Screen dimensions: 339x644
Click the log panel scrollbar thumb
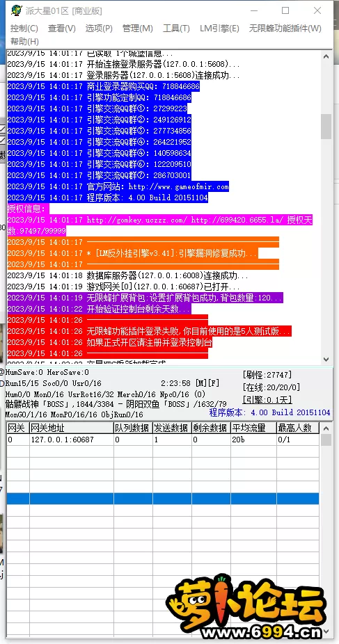pyautogui.click(x=326, y=127)
